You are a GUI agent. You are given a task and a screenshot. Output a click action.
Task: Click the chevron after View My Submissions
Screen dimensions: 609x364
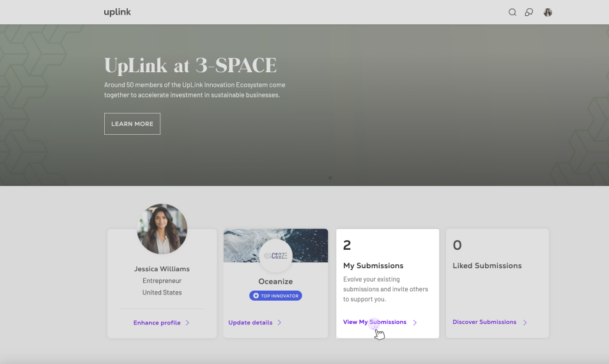(415, 322)
